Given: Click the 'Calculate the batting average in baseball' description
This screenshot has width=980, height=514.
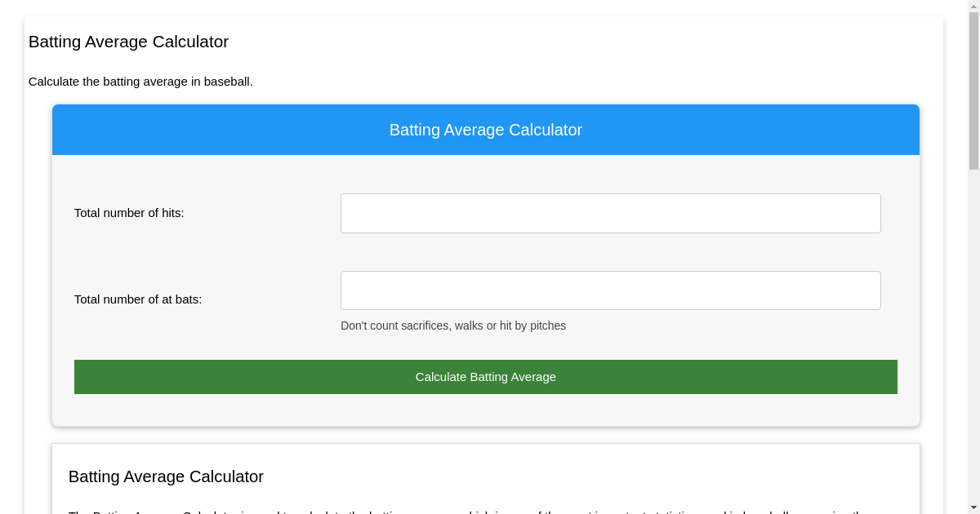Looking at the screenshot, I should 140,82.
